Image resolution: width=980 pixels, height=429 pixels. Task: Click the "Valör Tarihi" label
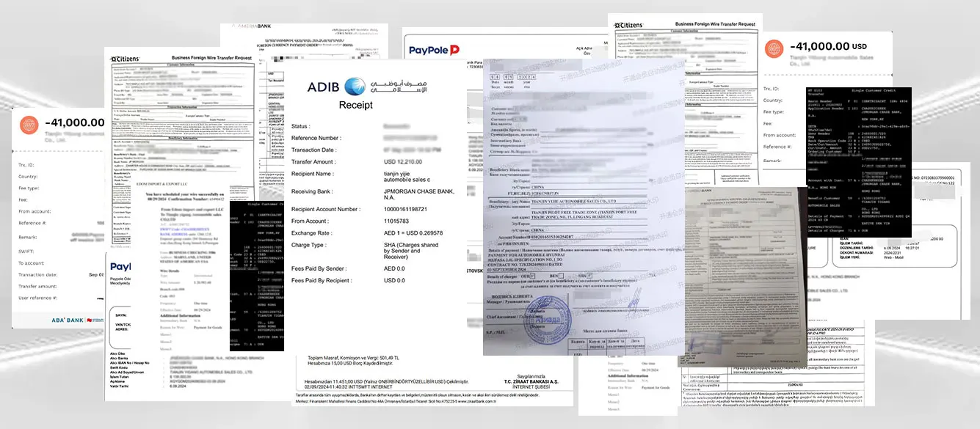120,386
